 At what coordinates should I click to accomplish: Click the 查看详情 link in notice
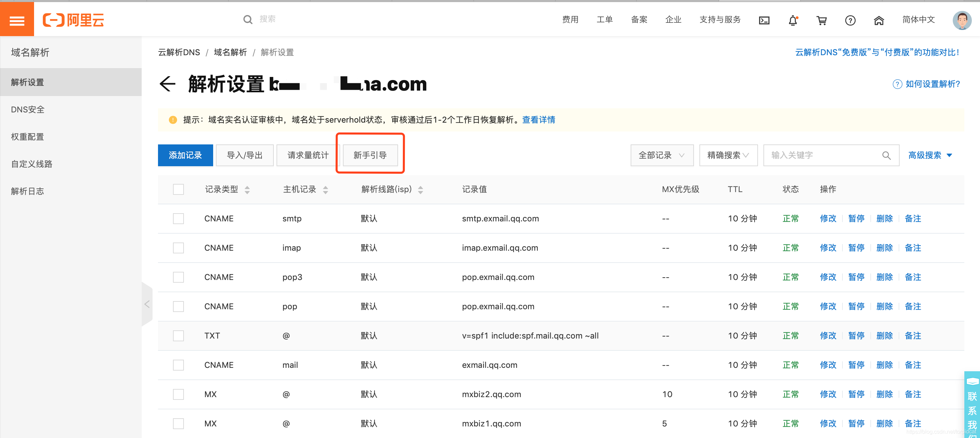pos(538,120)
